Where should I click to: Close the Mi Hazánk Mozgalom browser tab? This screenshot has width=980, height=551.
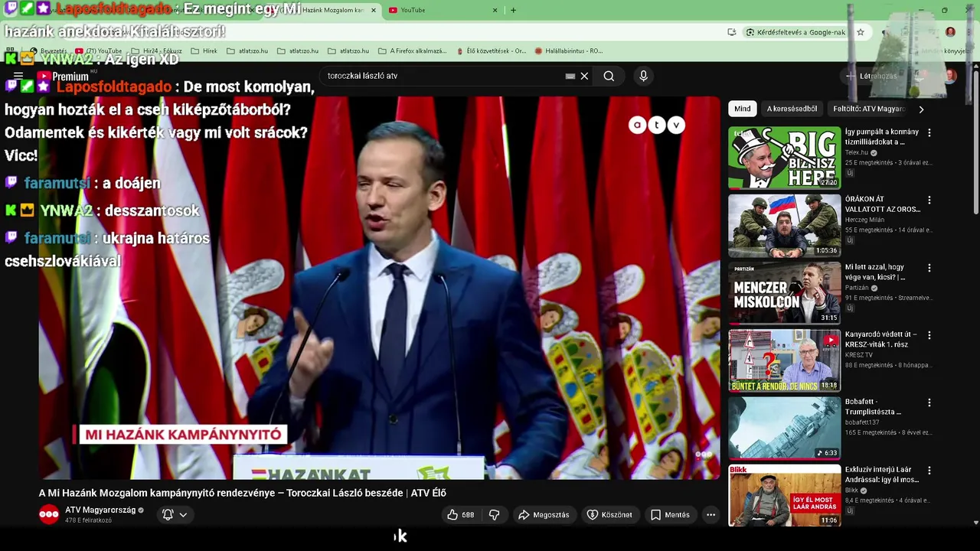374,10
